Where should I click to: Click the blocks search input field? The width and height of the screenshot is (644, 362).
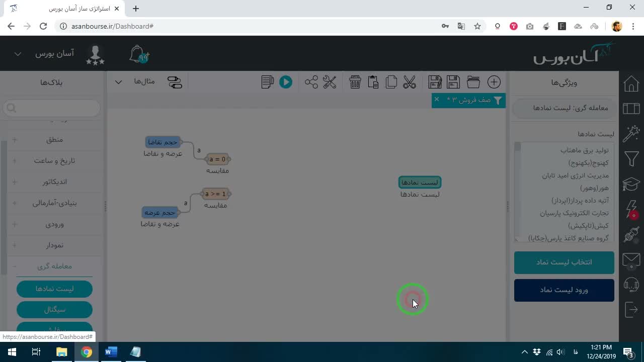[x=52, y=108]
